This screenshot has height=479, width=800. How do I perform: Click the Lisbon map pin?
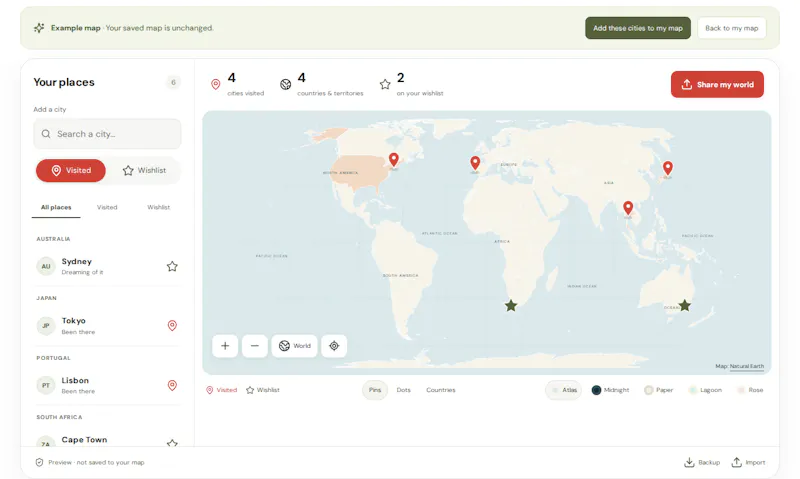click(x=475, y=163)
